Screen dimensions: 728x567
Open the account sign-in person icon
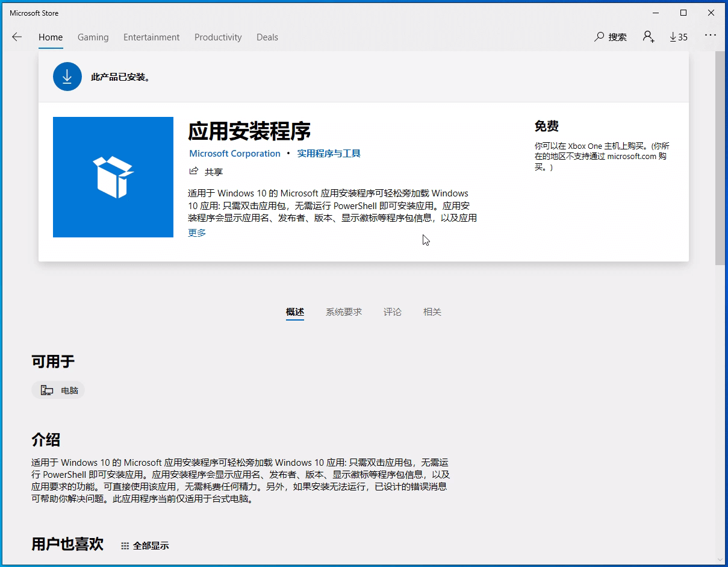(x=649, y=37)
